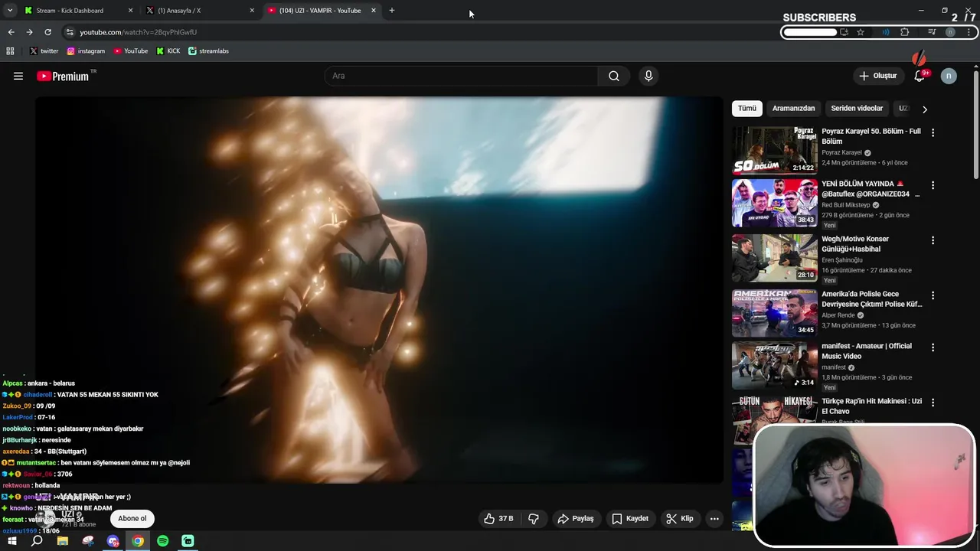Dislike the video with thumbs-down
This screenshot has height=551, width=980.
pos(534,518)
